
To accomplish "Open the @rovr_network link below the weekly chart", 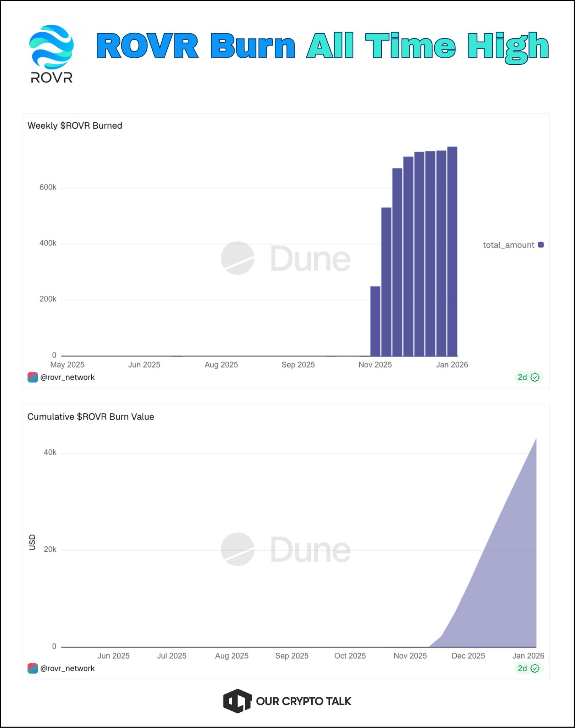I will click(68, 377).
